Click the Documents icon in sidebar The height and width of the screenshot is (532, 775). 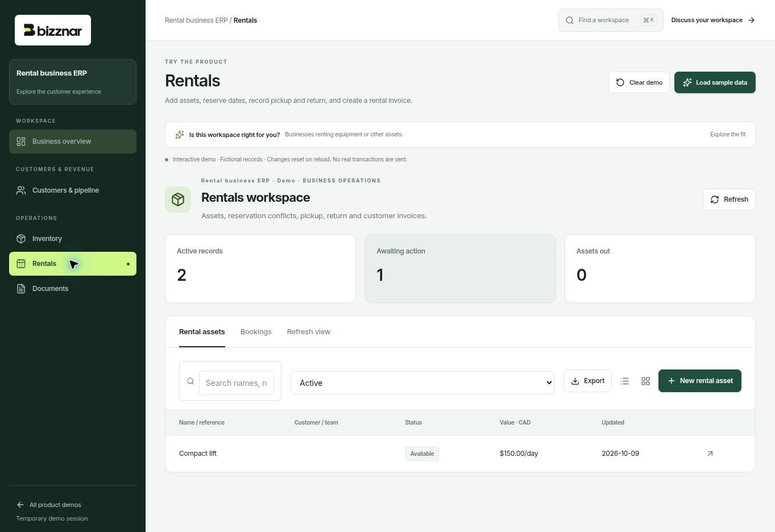click(21, 289)
